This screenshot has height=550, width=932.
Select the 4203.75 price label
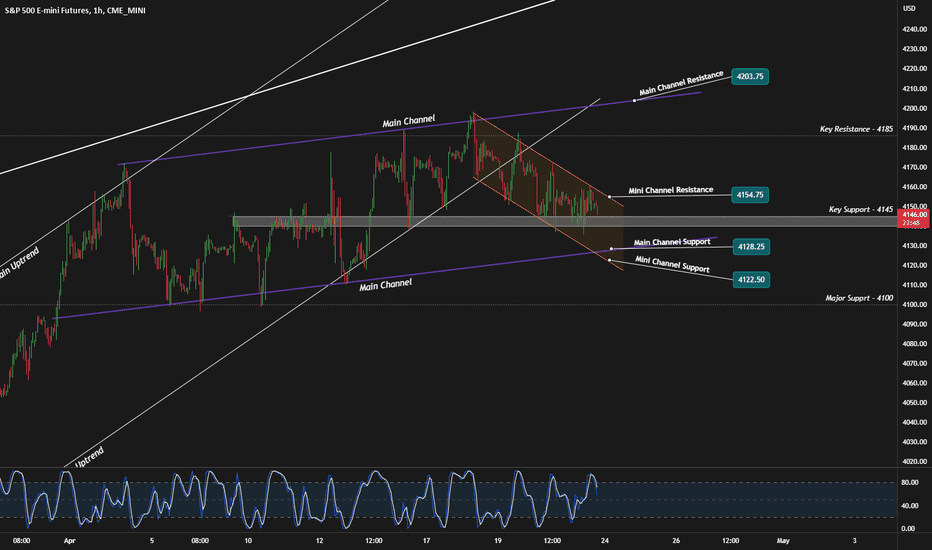(x=750, y=77)
